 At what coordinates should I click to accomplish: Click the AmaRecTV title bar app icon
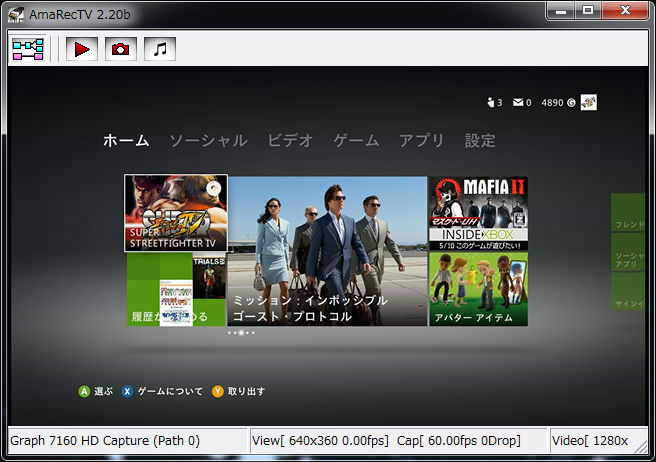(x=16, y=15)
